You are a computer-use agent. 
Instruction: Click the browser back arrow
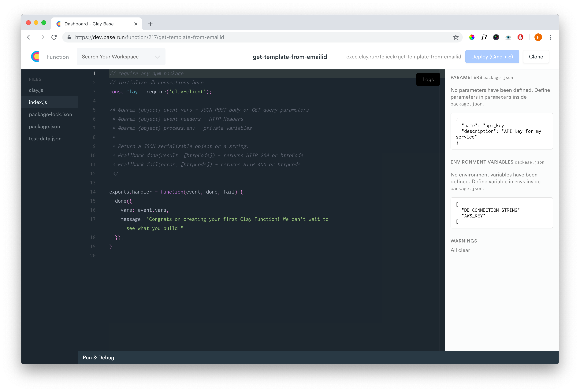tap(30, 37)
